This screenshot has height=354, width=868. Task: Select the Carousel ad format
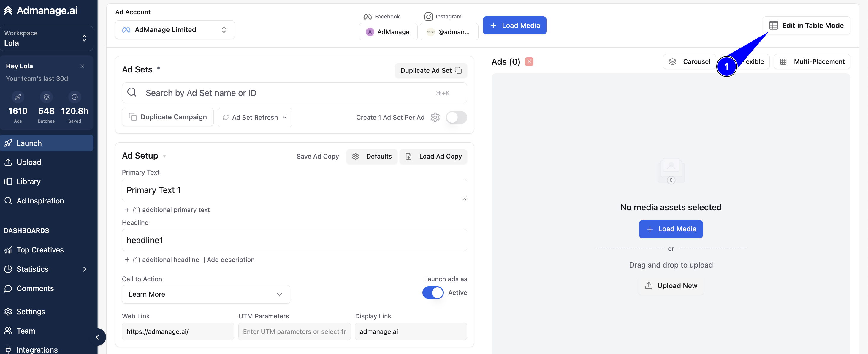(690, 62)
